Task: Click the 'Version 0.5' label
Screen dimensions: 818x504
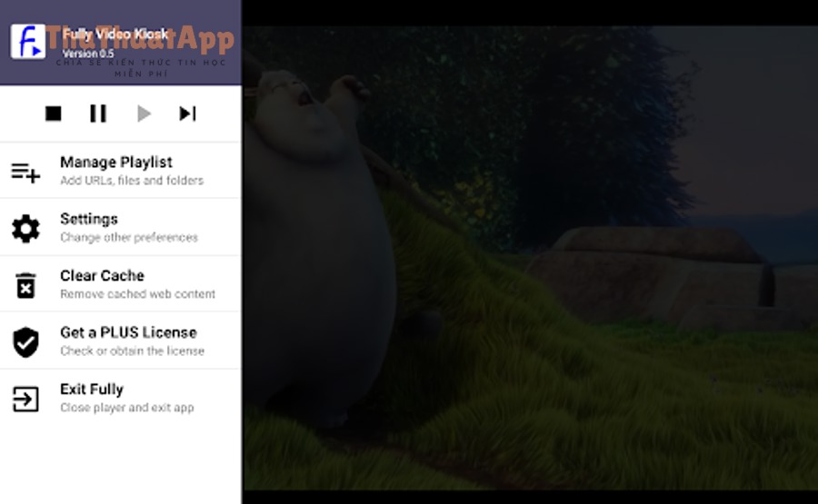Action: point(87,54)
